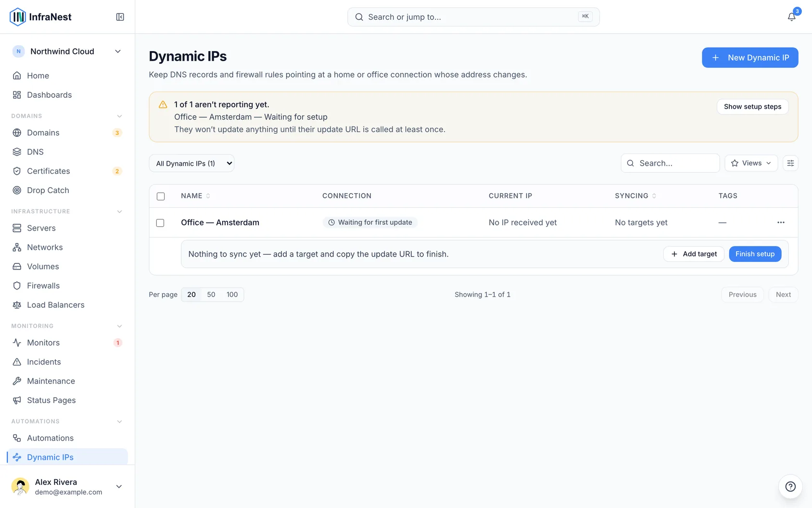The image size is (812, 508).
Task: Open row actions for Office — Amsterdam
Action: pyautogui.click(x=781, y=222)
